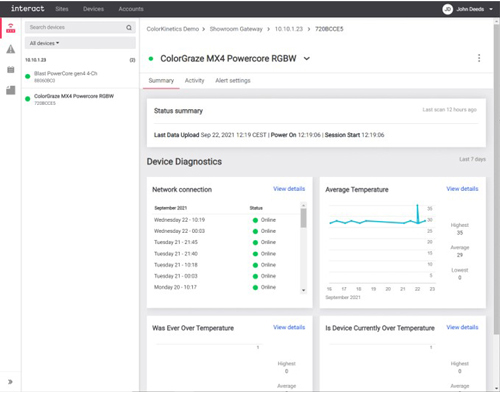500x400 pixels.
Task: Go to ColorKinetics Demo breadcrumb
Action: (173, 29)
